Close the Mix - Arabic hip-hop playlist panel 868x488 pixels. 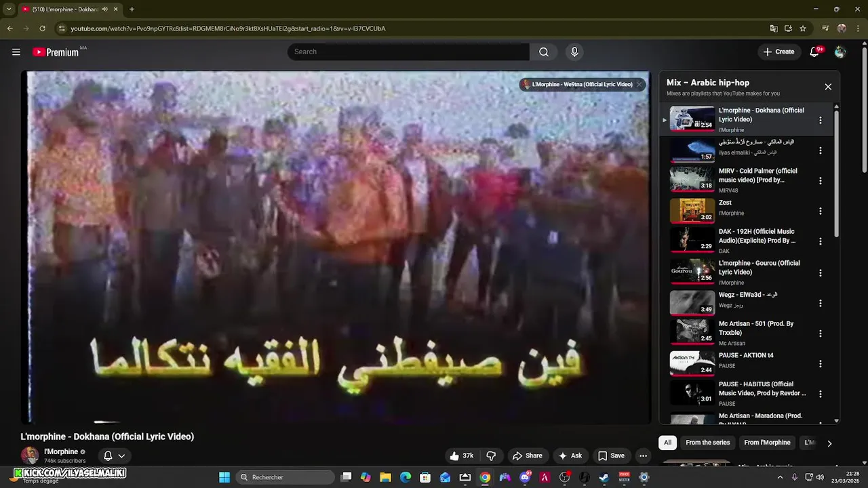click(x=828, y=87)
